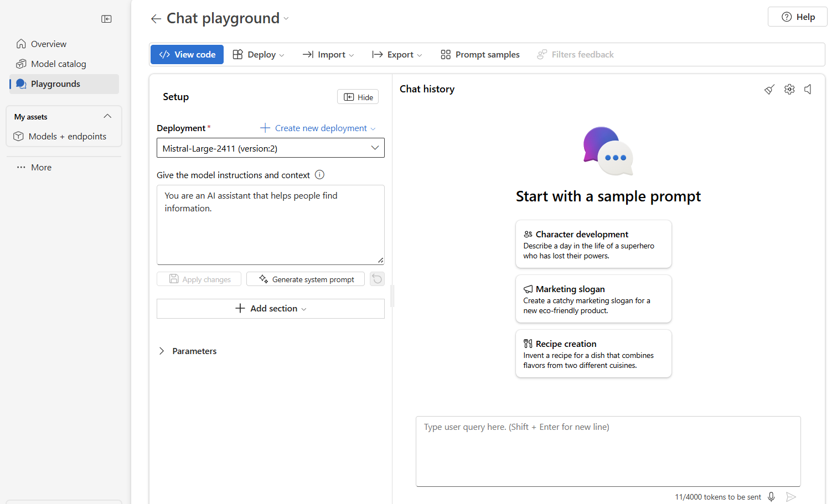Click the clear chat broom icon
This screenshot has width=837, height=504.
(769, 90)
